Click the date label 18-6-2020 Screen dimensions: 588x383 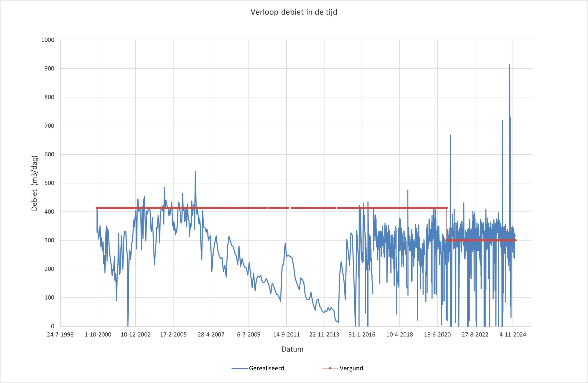437,335
